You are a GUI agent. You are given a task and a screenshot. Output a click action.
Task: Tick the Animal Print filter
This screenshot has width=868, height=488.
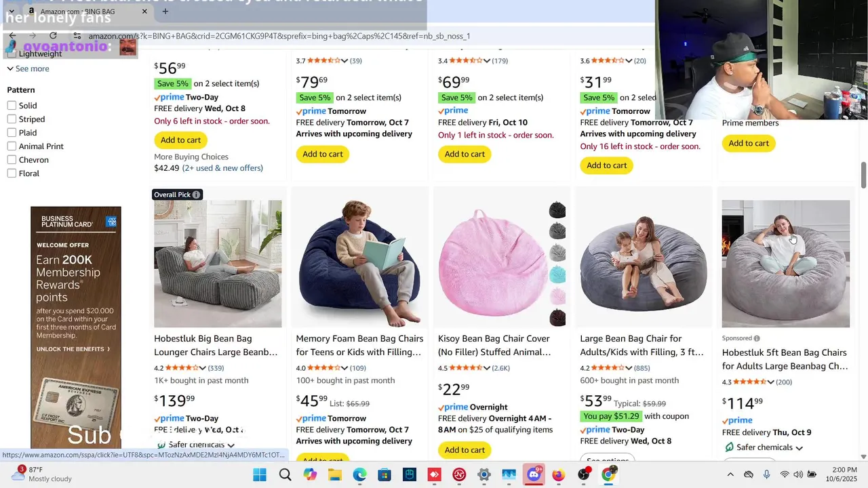[x=12, y=146]
